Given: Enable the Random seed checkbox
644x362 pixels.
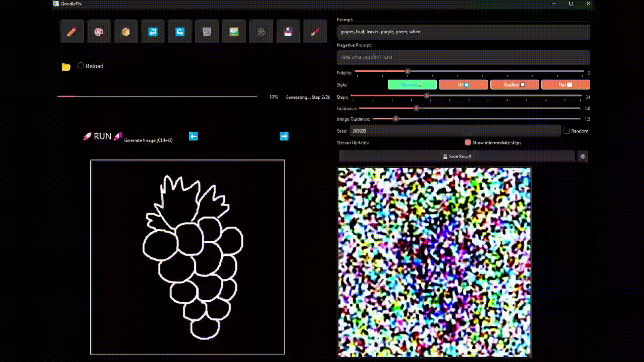Looking at the screenshot, I should pyautogui.click(x=567, y=131).
